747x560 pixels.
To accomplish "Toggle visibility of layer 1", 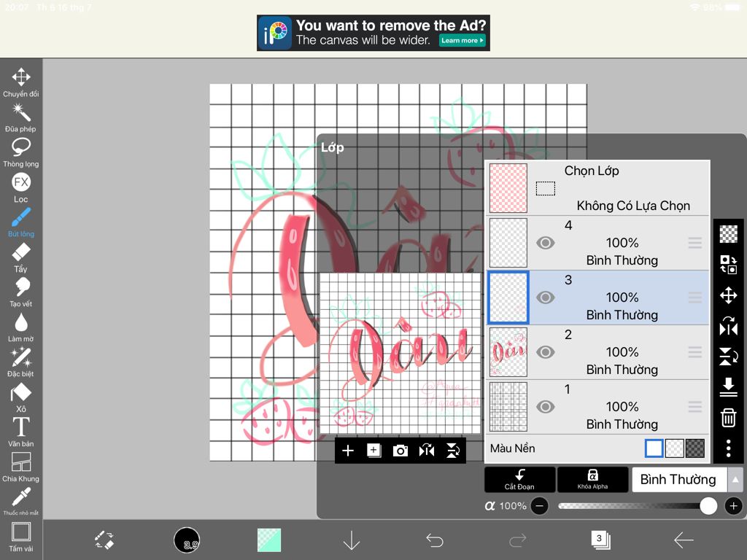I will click(x=546, y=407).
